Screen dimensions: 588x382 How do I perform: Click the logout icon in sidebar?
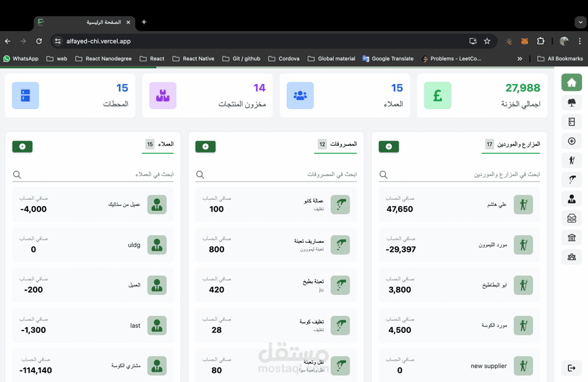click(x=571, y=368)
